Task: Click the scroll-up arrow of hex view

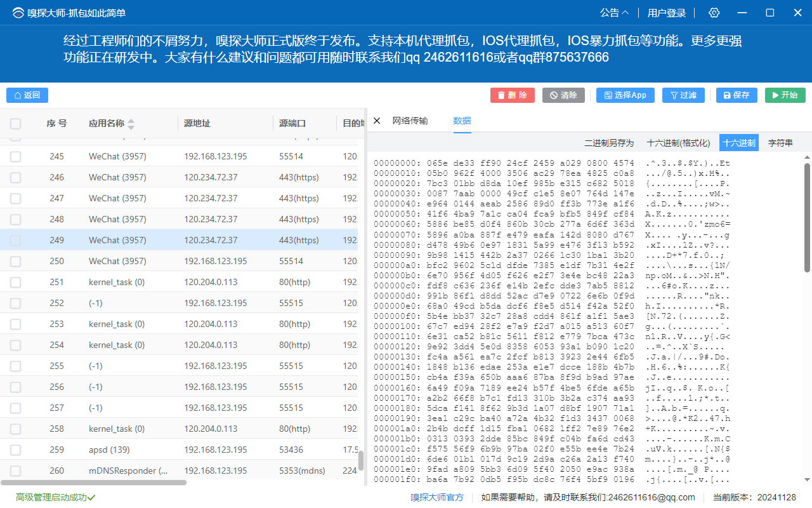Action: pos(808,157)
